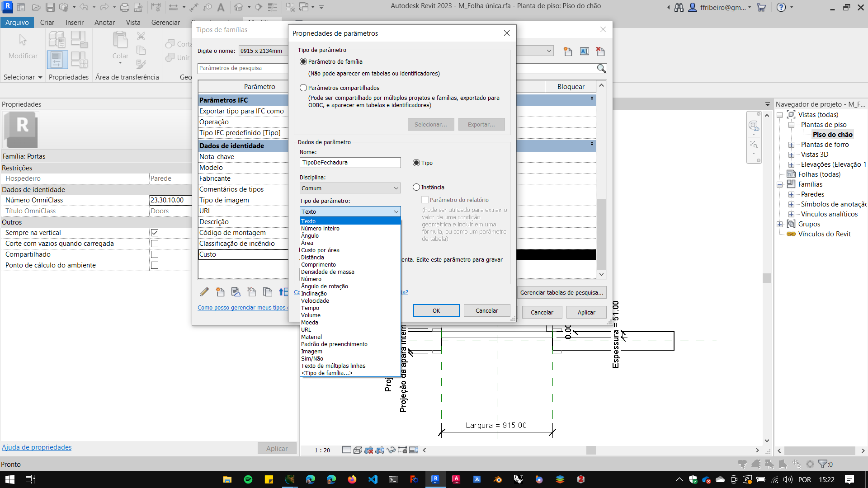Open the Revit app in taskbar
The height and width of the screenshot is (488, 868).
435,479
